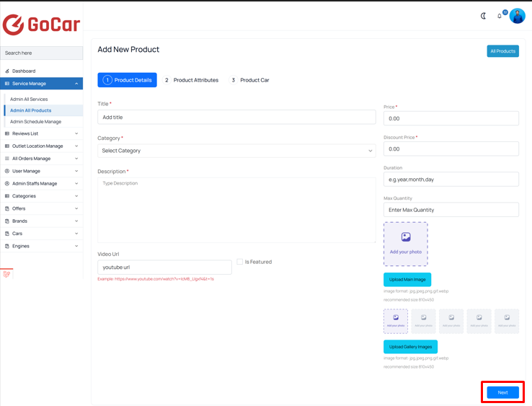Switch to Product Car step
Image resolution: width=532 pixels, height=406 pixels.
point(249,80)
